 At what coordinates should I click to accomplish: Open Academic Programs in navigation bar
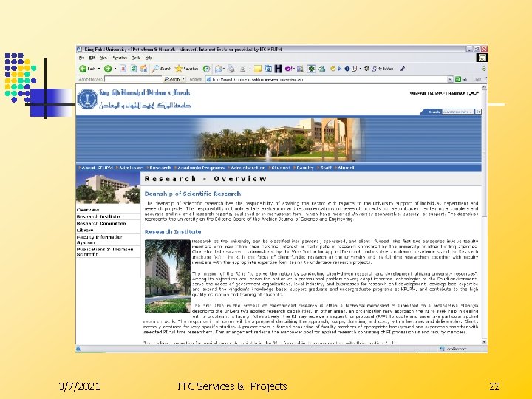(x=199, y=168)
